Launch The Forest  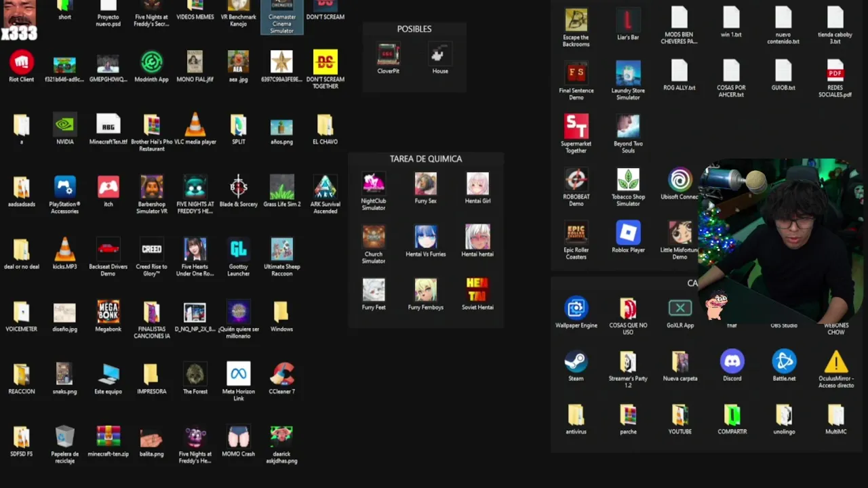click(195, 375)
